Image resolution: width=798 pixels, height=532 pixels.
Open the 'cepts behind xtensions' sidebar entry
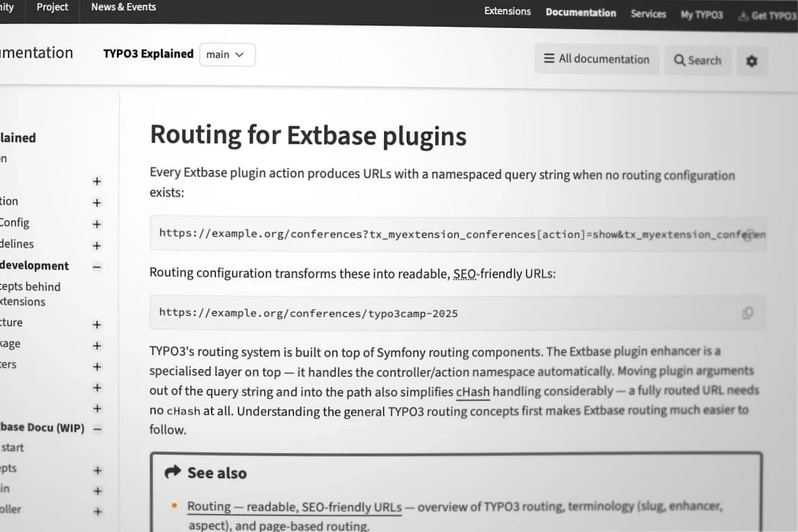tap(30, 294)
